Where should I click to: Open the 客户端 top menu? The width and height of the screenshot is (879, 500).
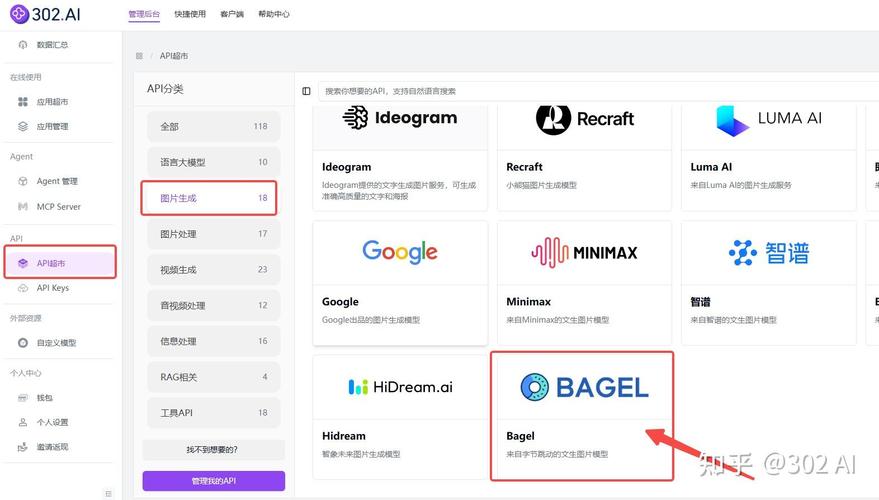232,14
